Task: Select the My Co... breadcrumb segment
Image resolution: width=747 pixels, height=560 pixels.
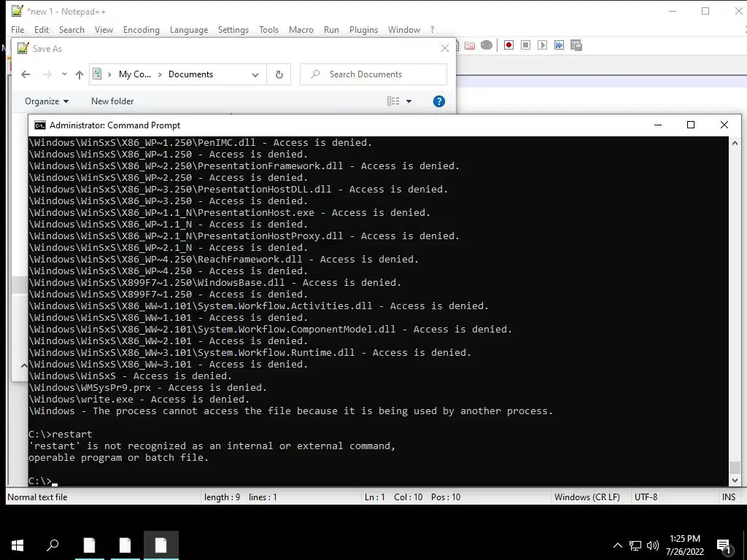Action: (135, 74)
